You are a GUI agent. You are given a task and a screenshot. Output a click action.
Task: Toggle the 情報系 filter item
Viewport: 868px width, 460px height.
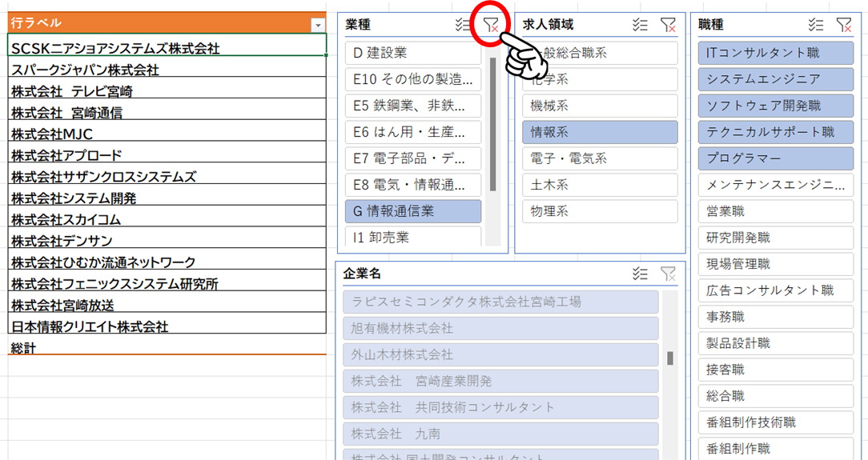(x=600, y=132)
